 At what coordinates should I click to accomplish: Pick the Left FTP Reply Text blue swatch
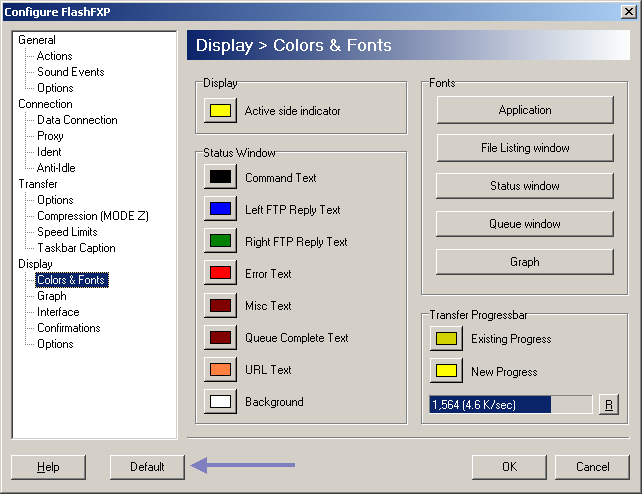pyautogui.click(x=220, y=209)
